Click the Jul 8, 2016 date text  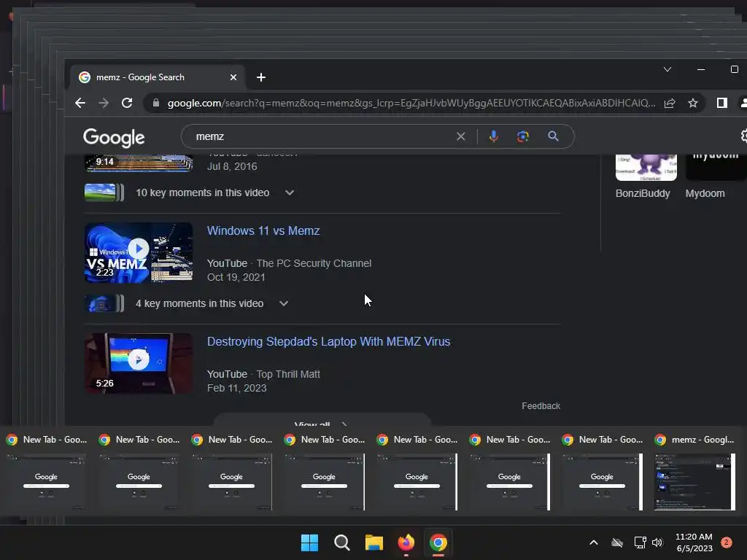pyautogui.click(x=232, y=167)
